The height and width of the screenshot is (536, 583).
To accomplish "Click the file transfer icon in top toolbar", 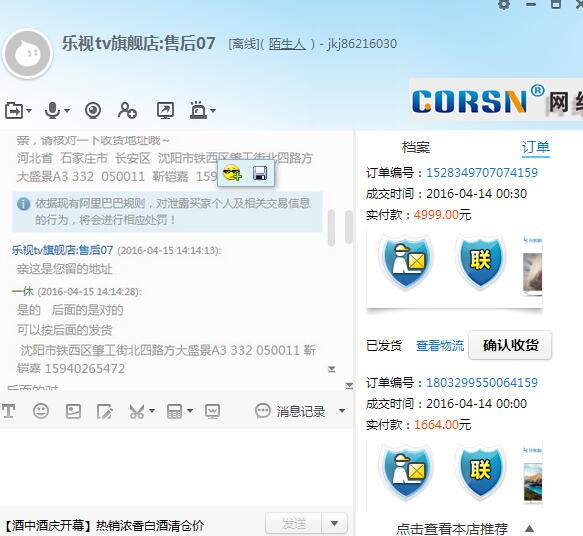I will 14,110.
